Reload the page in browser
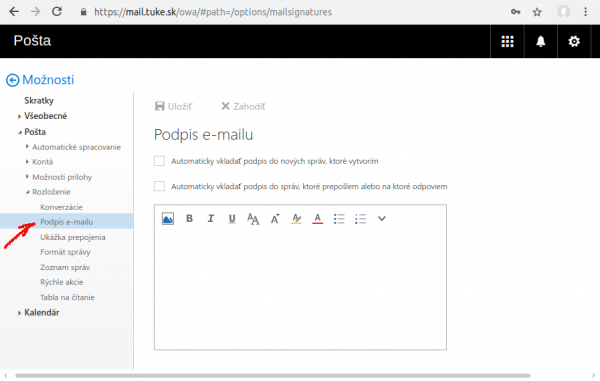600x381 pixels. tap(57, 12)
